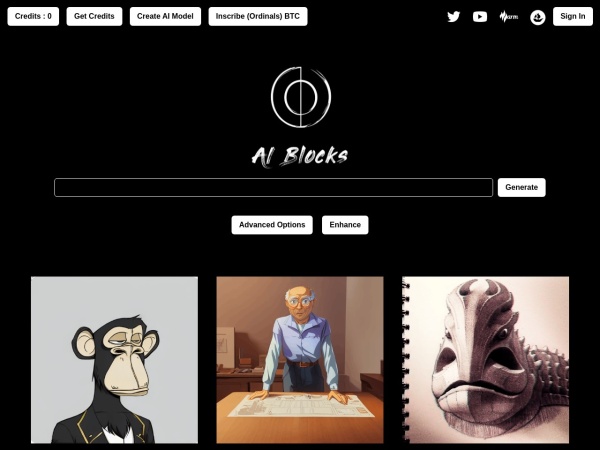This screenshot has height=450, width=600.
Task: Focus the prompt text input field
Action: [274, 188]
